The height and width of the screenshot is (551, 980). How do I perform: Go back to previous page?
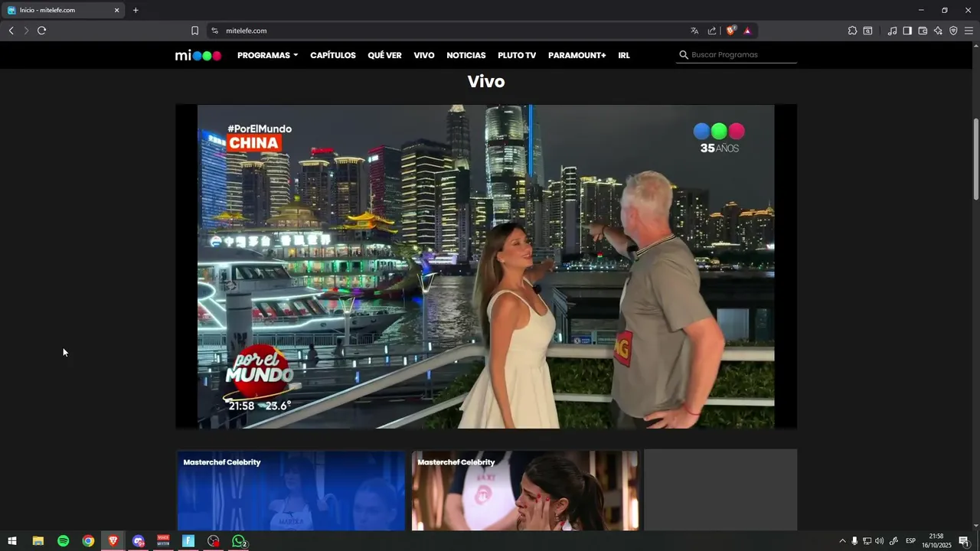point(11,31)
